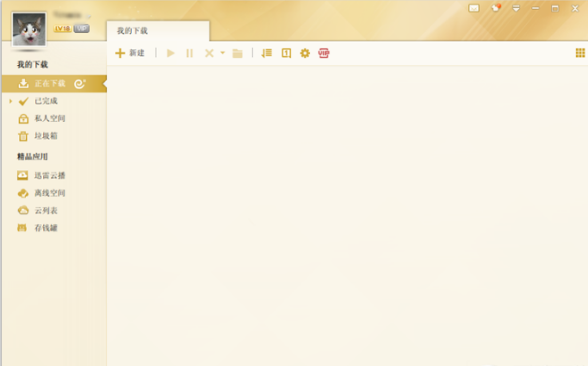Open the username dropdown arrow
Screen dimensions: 588x366
pyautogui.click(x=89, y=16)
